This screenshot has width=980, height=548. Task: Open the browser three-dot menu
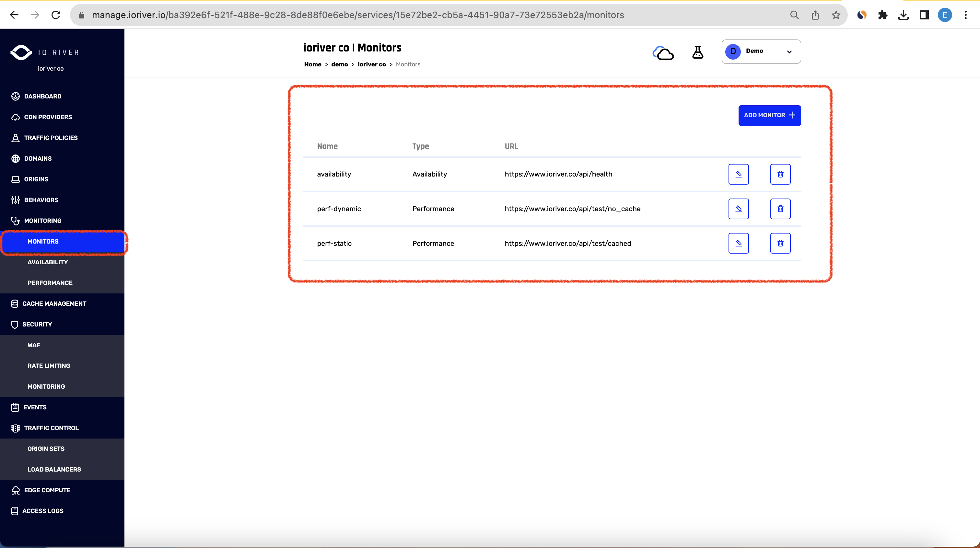965,15
